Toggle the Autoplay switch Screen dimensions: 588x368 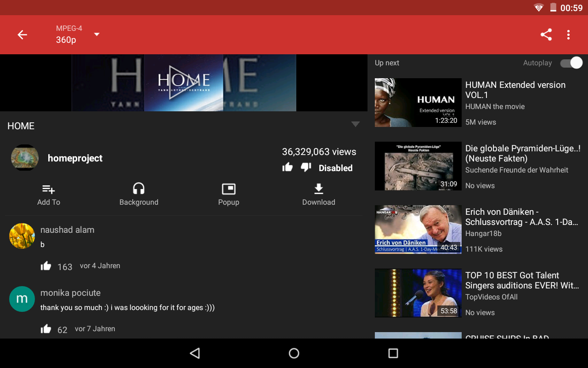[571, 63]
